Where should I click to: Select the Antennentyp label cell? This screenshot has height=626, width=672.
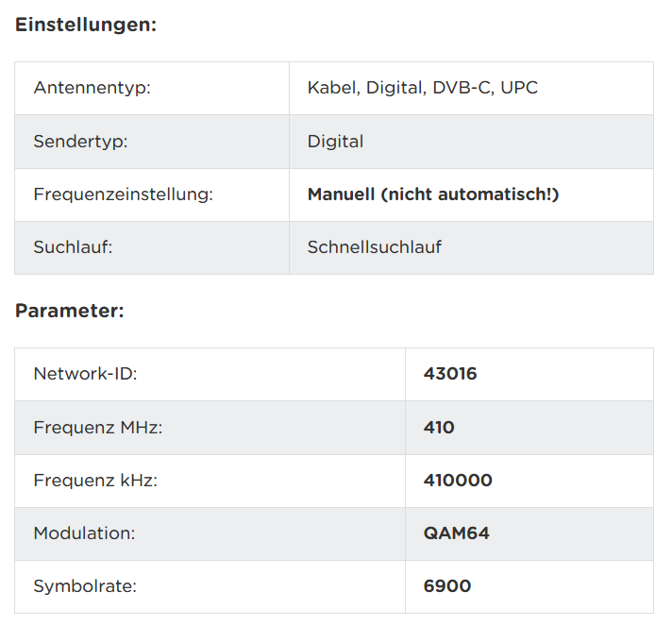(92, 88)
